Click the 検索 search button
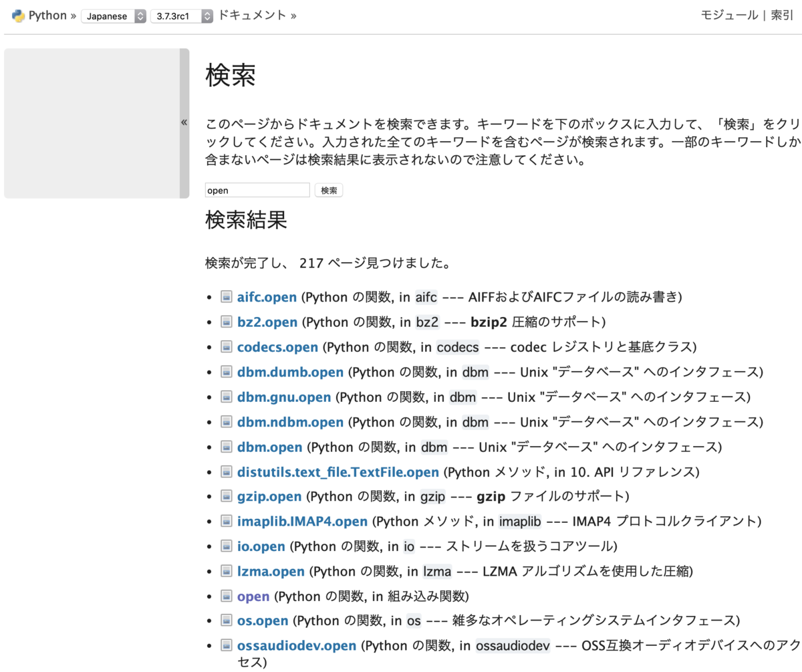Viewport: 802px width, 672px height. [x=329, y=190]
